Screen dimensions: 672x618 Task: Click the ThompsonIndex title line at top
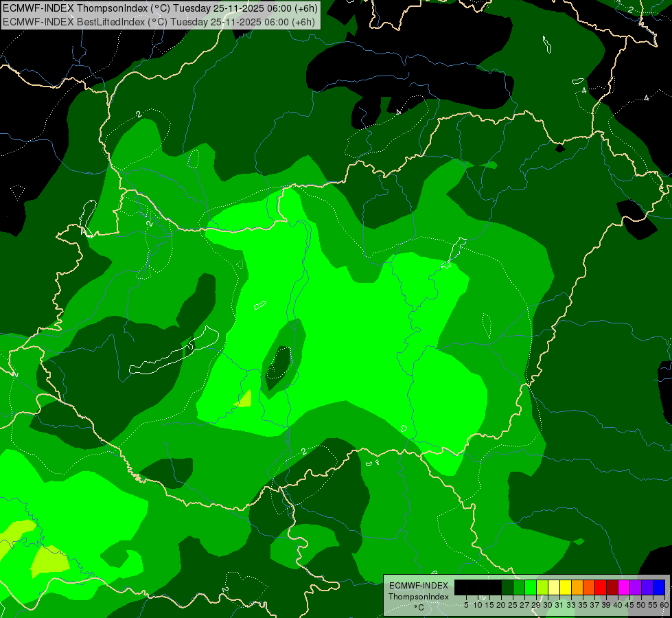click(x=161, y=8)
